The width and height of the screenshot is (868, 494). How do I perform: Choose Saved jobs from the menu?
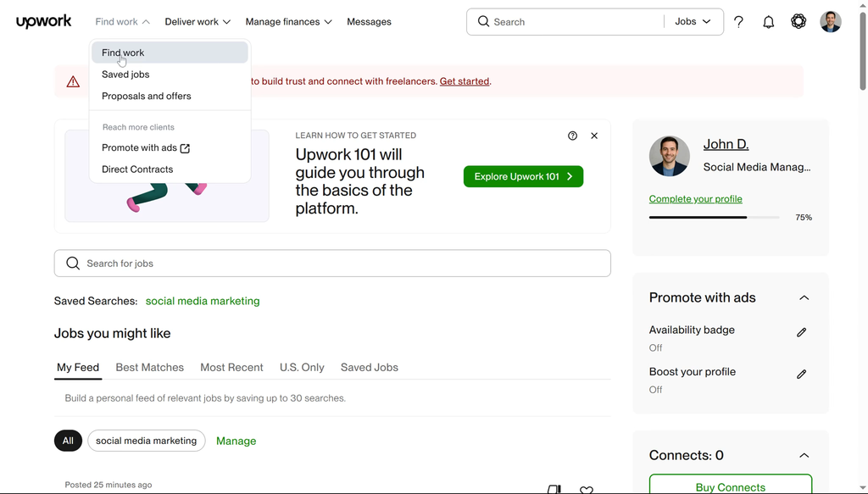coord(125,75)
